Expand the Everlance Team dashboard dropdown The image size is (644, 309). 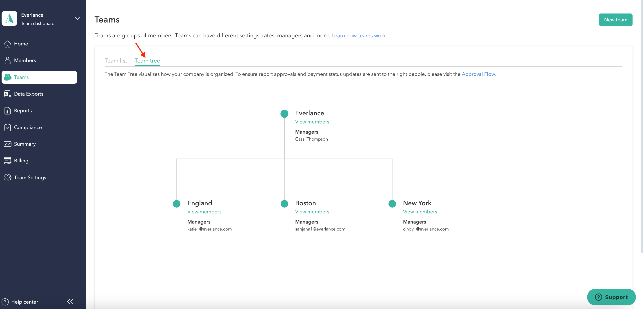(77, 18)
